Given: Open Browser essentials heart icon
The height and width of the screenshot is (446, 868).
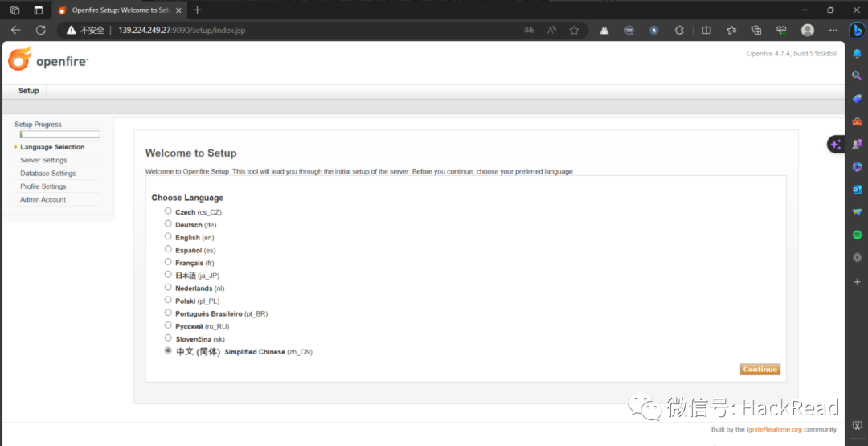Looking at the screenshot, I should tap(782, 30).
